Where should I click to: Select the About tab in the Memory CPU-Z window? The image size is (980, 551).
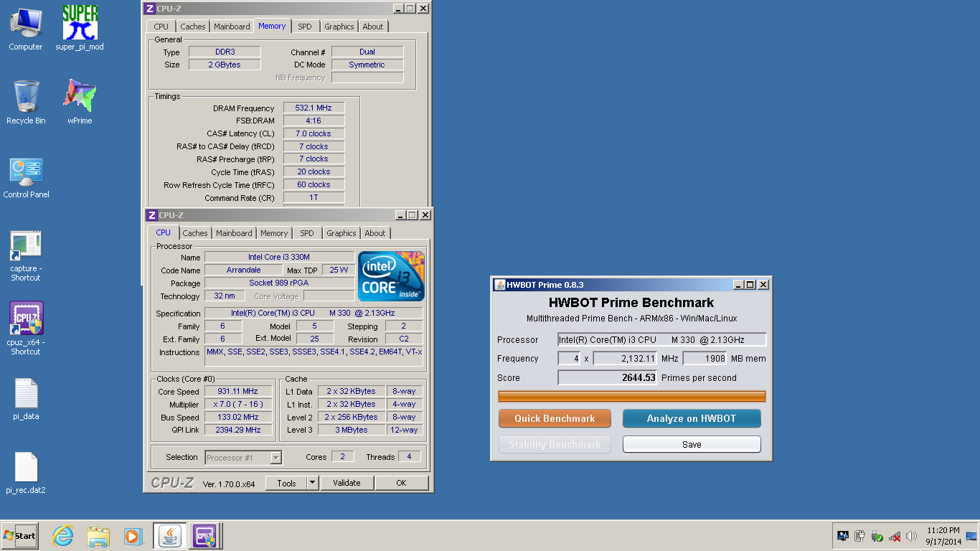coord(373,27)
